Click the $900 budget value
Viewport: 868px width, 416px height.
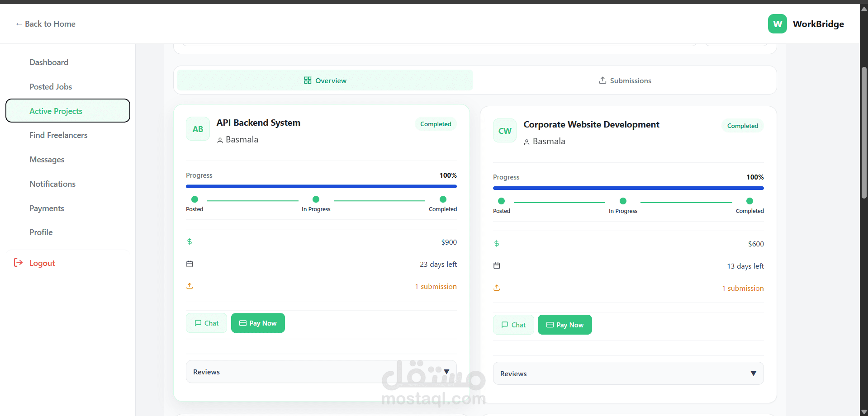(449, 242)
